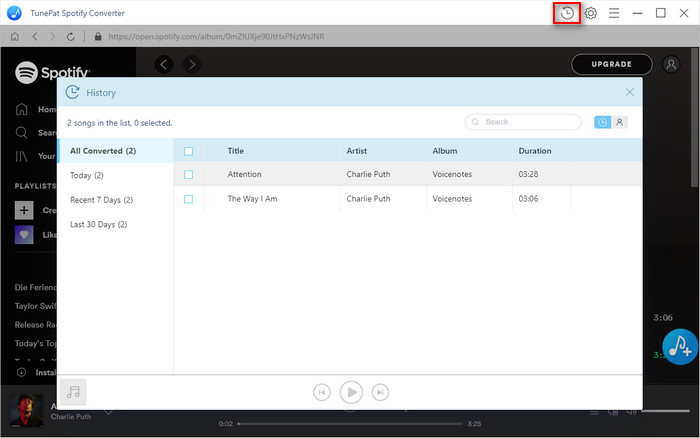700x438 pixels.
Task: Select the Recent 7 Days (2) category
Action: [x=116, y=200]
